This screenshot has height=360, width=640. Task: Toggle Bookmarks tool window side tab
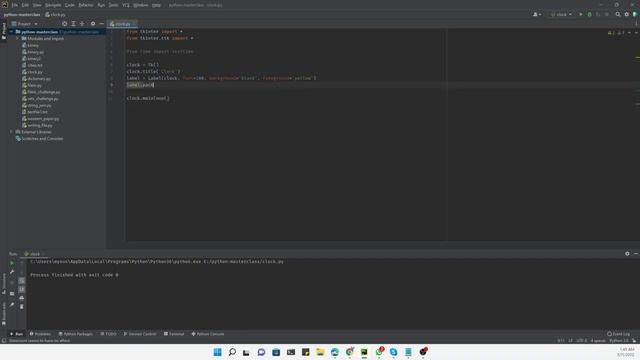pyautogui.click(x=4, y=313)
